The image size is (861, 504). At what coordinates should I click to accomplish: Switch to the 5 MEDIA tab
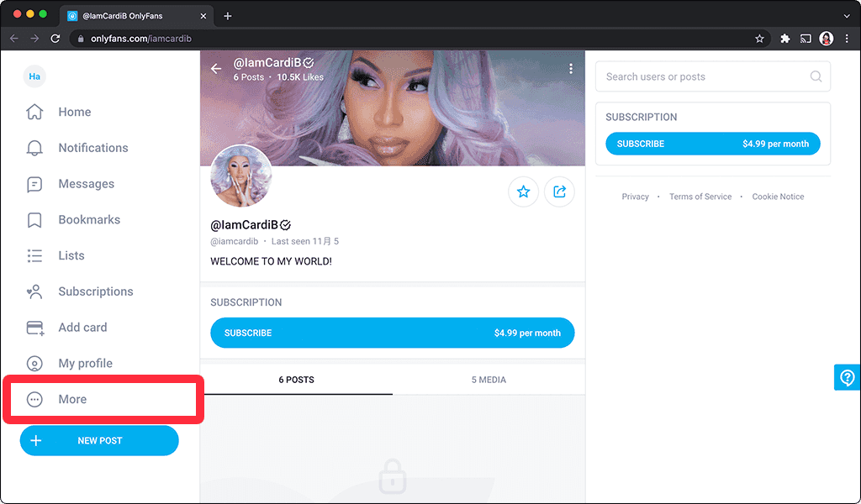[x=489, y=380]
